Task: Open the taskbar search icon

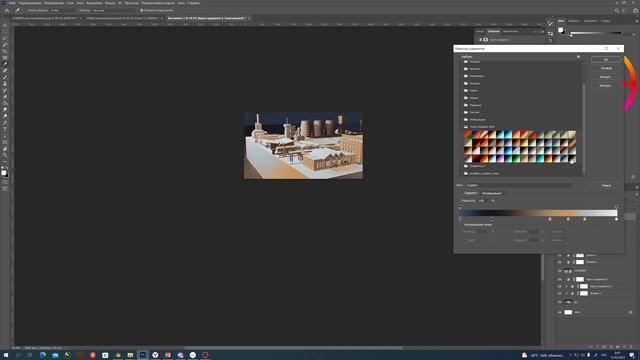Action: [x=18, y=355]
